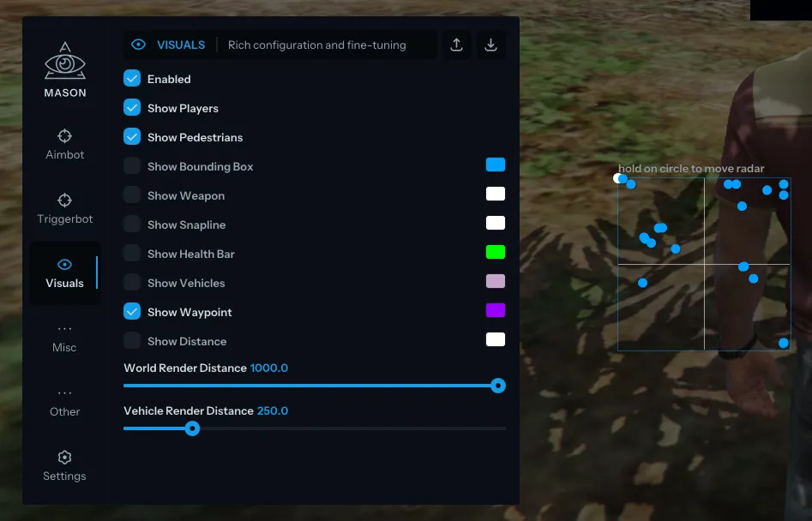Click the MASON eye logo
This screenshot has width=812, height=521.
point(64,70)
